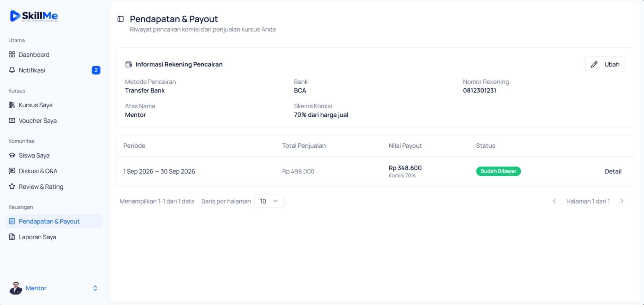Click the Nilai Payout column header
Screen dimensions: 644x305
pyautogui.click(x=405, y=146)
